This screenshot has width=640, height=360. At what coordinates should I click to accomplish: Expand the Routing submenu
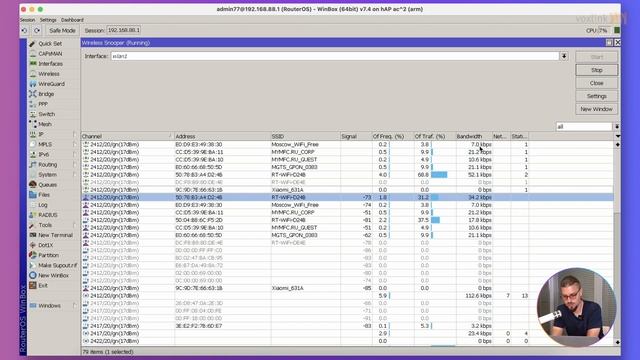[x=74, y=164]
